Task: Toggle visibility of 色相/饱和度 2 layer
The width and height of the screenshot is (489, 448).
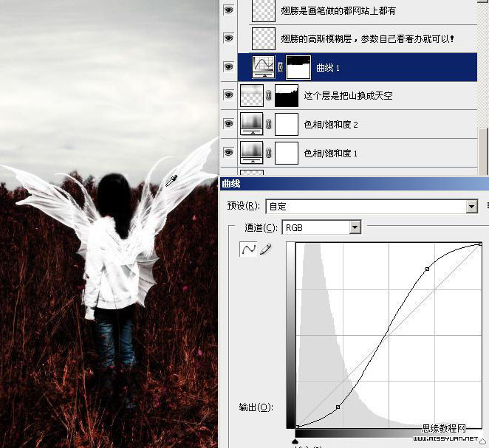Action: point(228,124)
